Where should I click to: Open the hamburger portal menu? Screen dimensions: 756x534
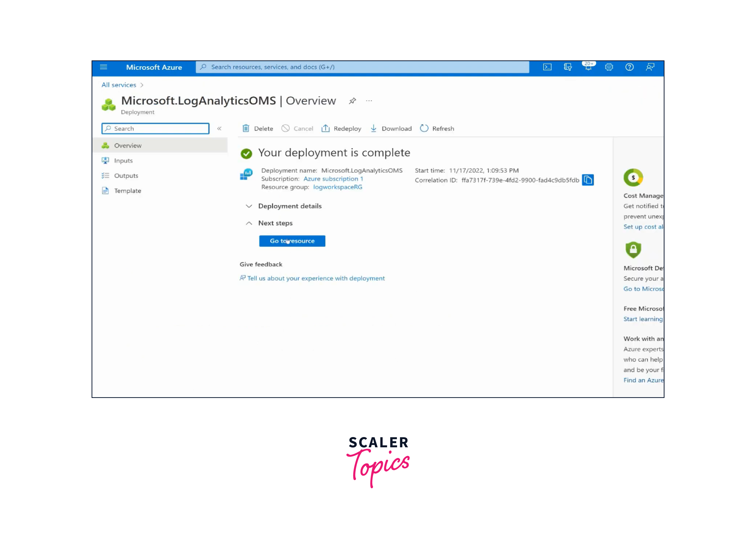pyautogui.click(x=104, y=67)
